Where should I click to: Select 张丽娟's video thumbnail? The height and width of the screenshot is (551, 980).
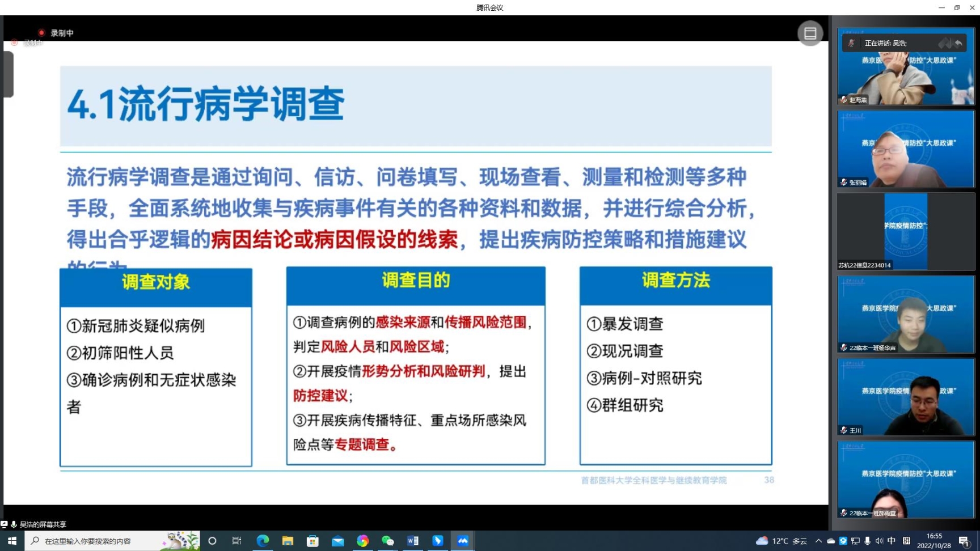[906, 149]
